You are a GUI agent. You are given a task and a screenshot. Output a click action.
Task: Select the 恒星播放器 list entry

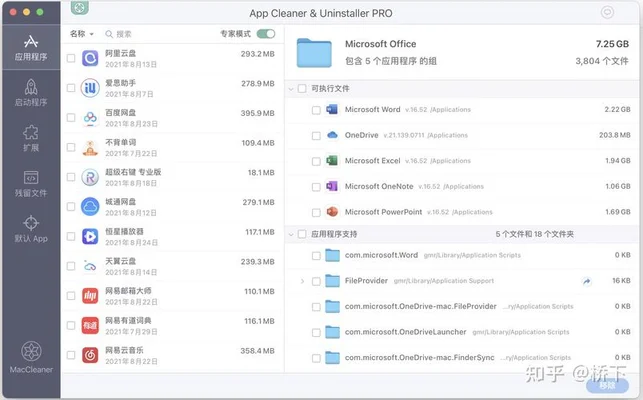click(x=172, y=237)
